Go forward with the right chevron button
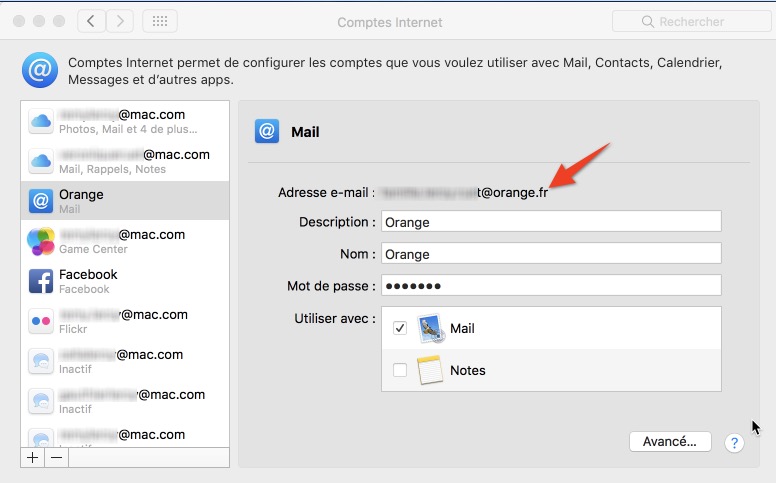The height and width of the screenshot is (483, 776). click(120, 21)
